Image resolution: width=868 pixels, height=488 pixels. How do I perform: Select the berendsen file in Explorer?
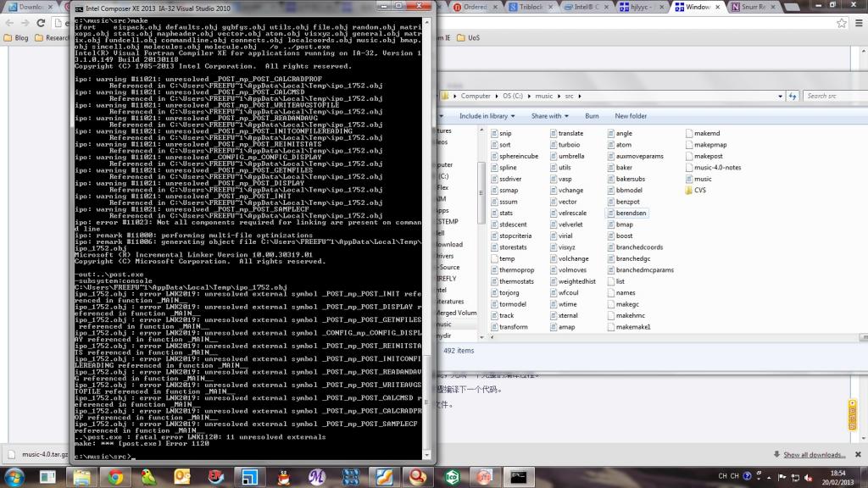pos(626,213)
